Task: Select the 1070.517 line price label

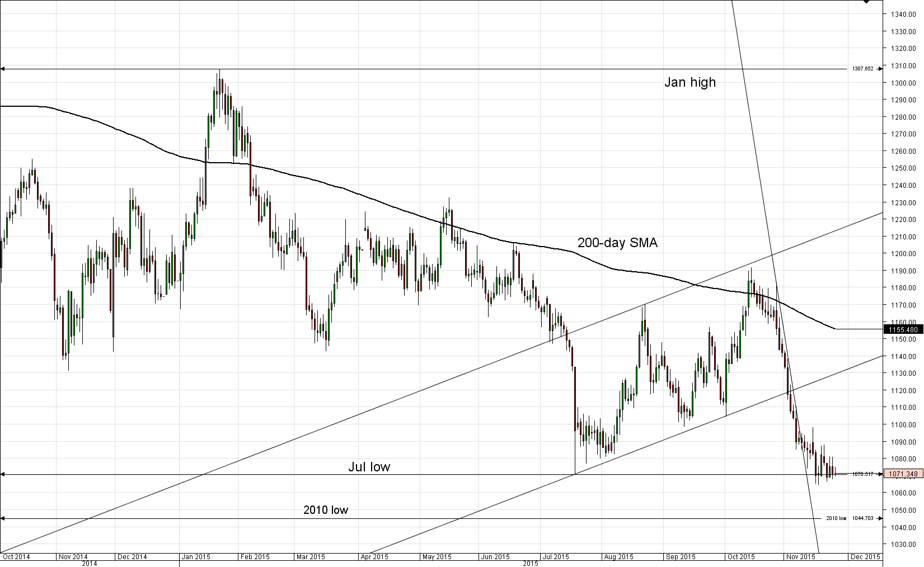Action: tap(862, 474)
